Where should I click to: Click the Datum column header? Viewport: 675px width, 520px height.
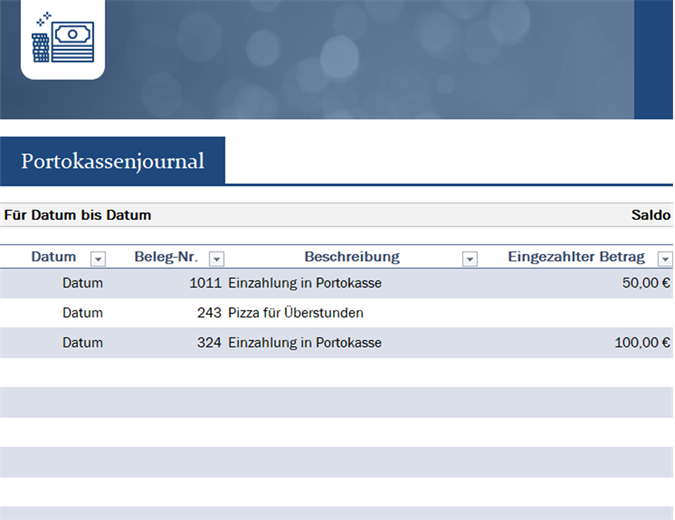point(53,257)
